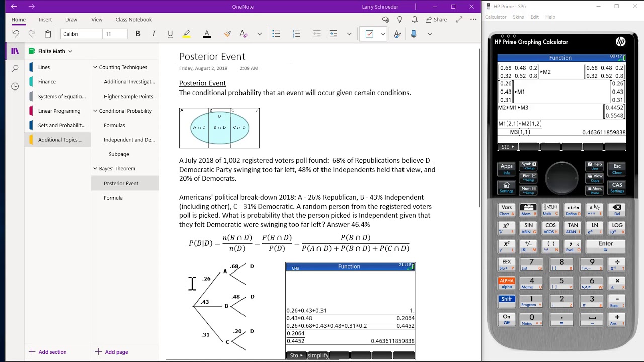Viewport: 644px width, 362px height.
Task: Expand the tags dropdown arrow
Action: tap(383, 34)
